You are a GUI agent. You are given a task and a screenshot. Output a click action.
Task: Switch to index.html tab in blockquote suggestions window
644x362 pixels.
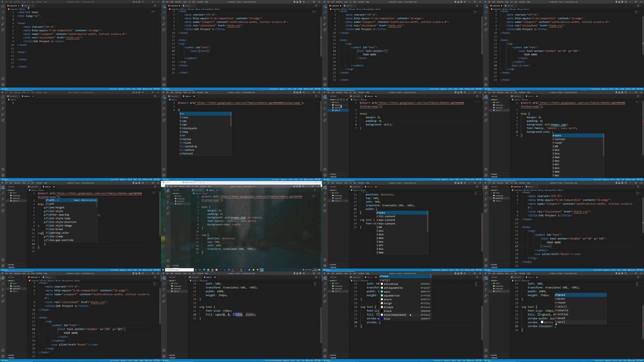click(x=174, y=96)
